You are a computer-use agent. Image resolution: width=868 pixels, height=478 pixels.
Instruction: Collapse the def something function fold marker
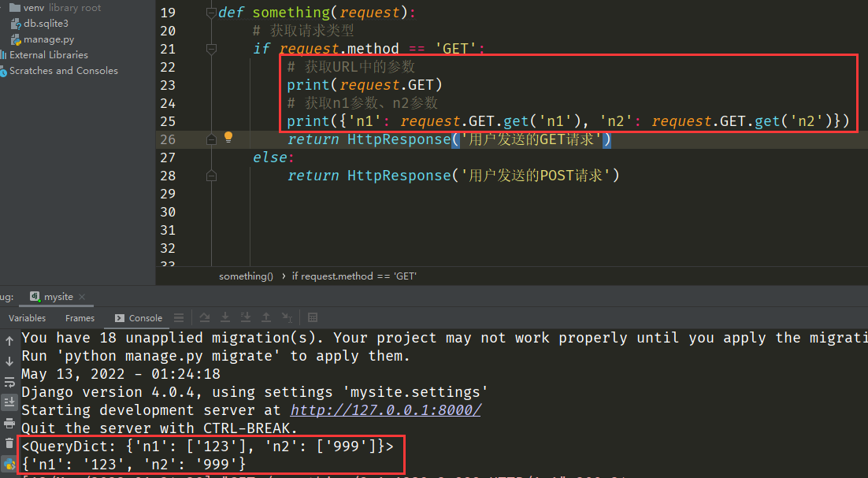pyautogui.click(x=210, y=13)
